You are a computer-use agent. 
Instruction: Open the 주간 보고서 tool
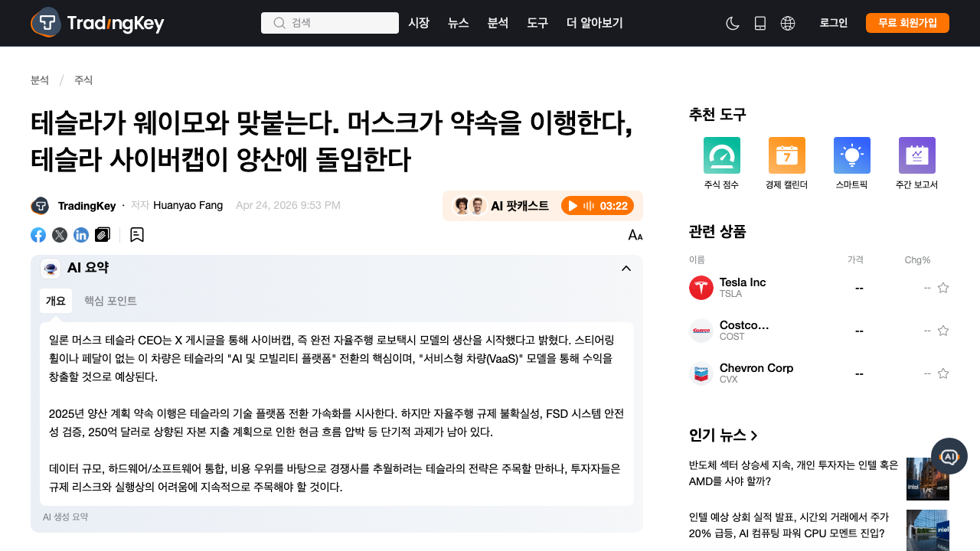[917, 165]
